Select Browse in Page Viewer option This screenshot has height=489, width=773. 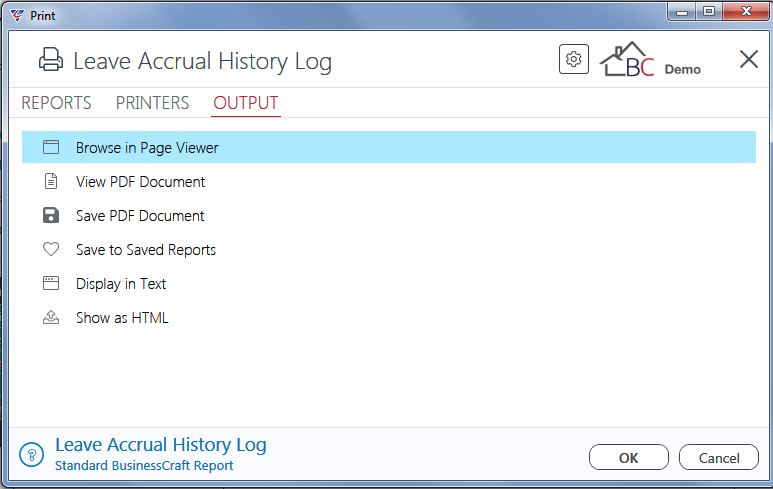389,147
